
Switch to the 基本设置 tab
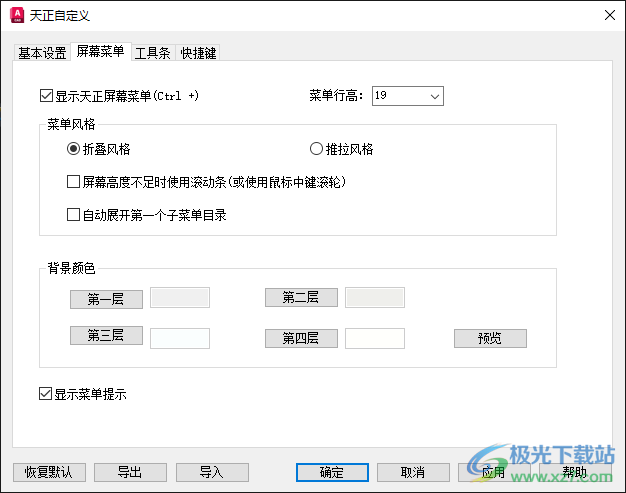[x=42, y=53]
